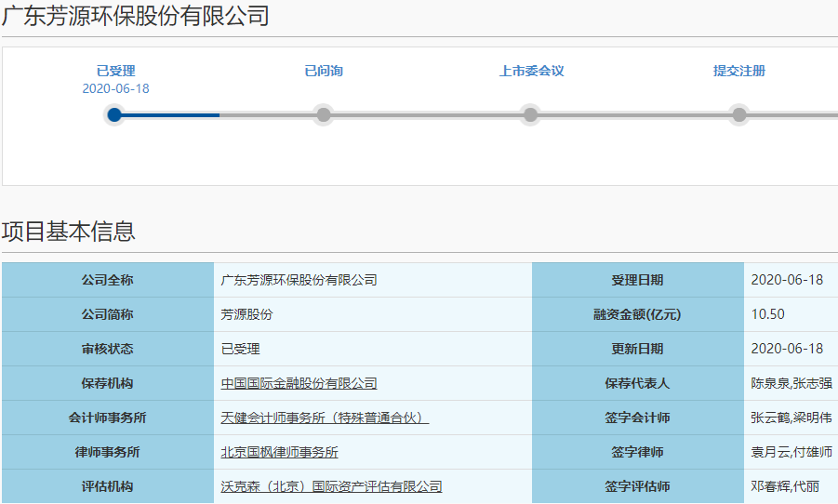Click the blue filled progress bar segment
This screenshot has width=838, height=504.
[x=170, y=115]
